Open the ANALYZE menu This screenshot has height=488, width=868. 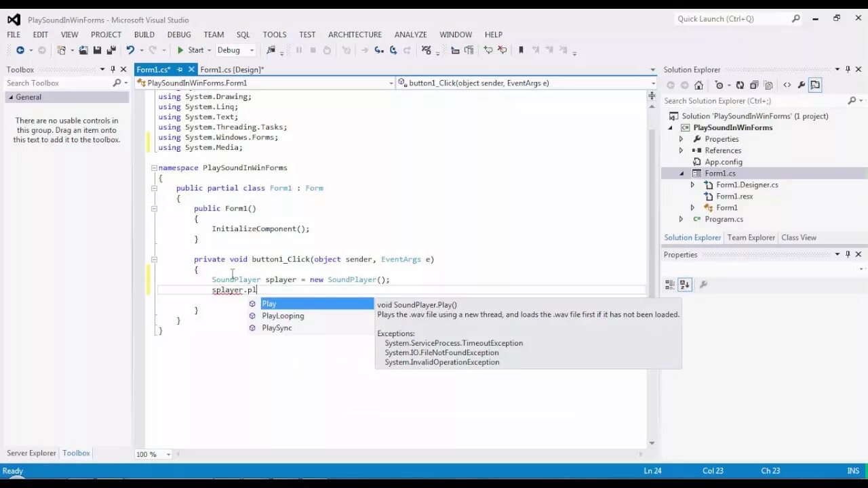[x=410, y=35]
